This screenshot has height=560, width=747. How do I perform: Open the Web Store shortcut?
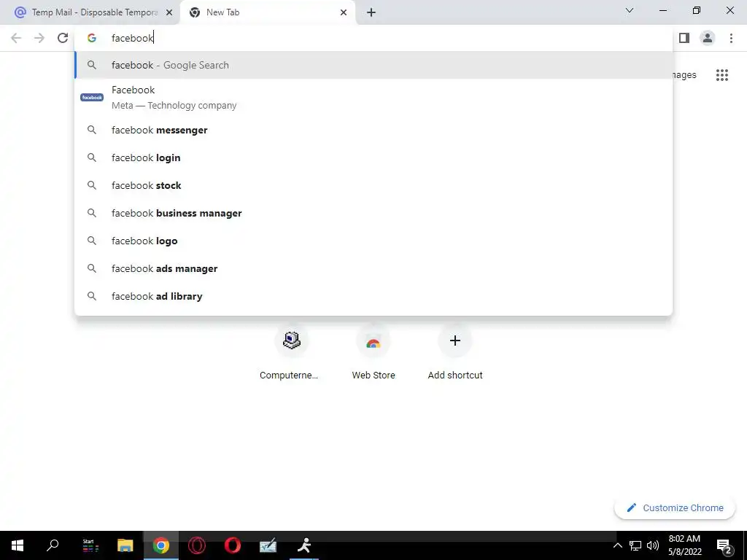[373, 351]
